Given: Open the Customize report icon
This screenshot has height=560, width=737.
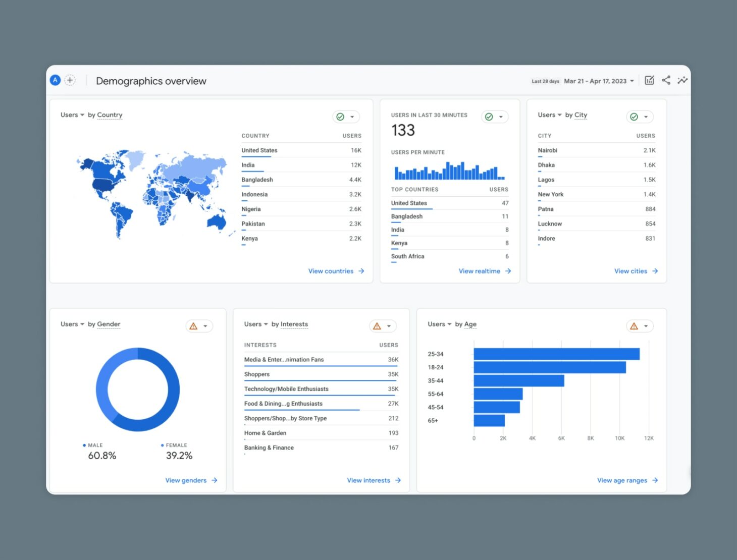Looking at the screenshot, I should tap(650, 80).
